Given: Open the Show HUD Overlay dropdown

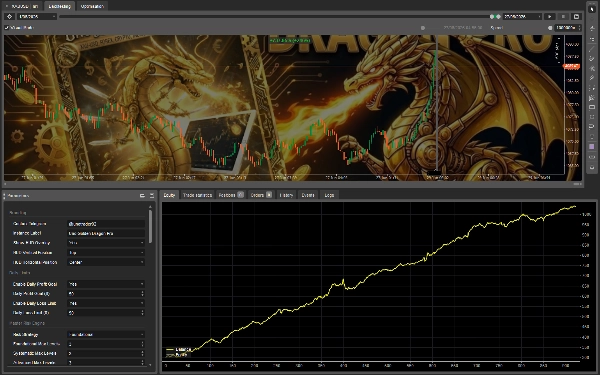Looking at the screenshot, I should (106, 243).
